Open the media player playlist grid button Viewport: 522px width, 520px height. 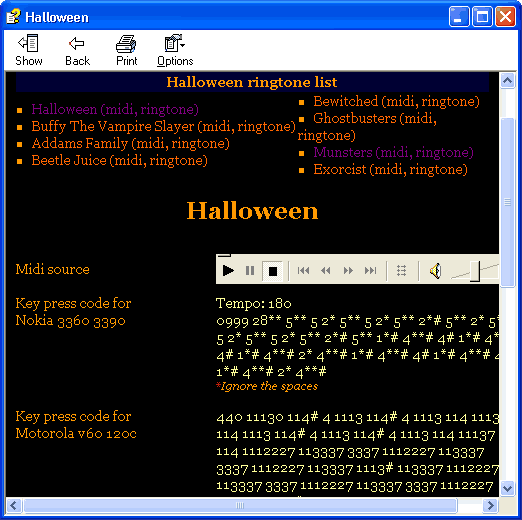[402, 271]
